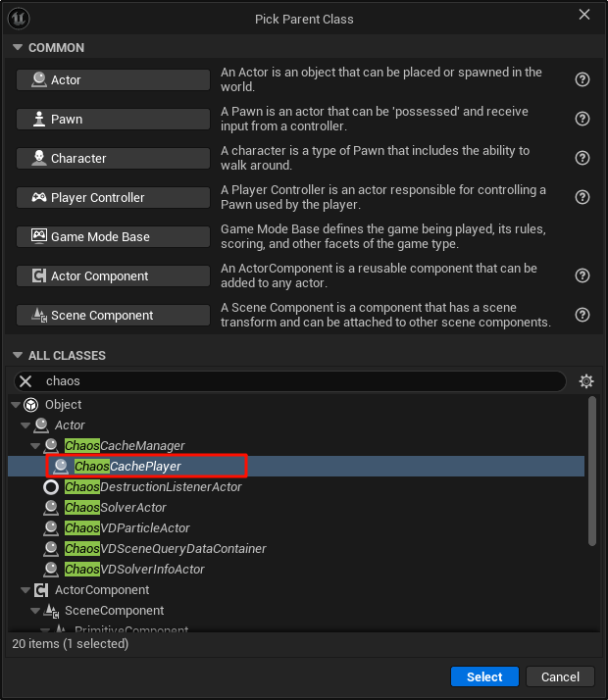The width and height of the screenshot is (608, 700).
Task: Click the Object cube icon
Action: (30, 405)
